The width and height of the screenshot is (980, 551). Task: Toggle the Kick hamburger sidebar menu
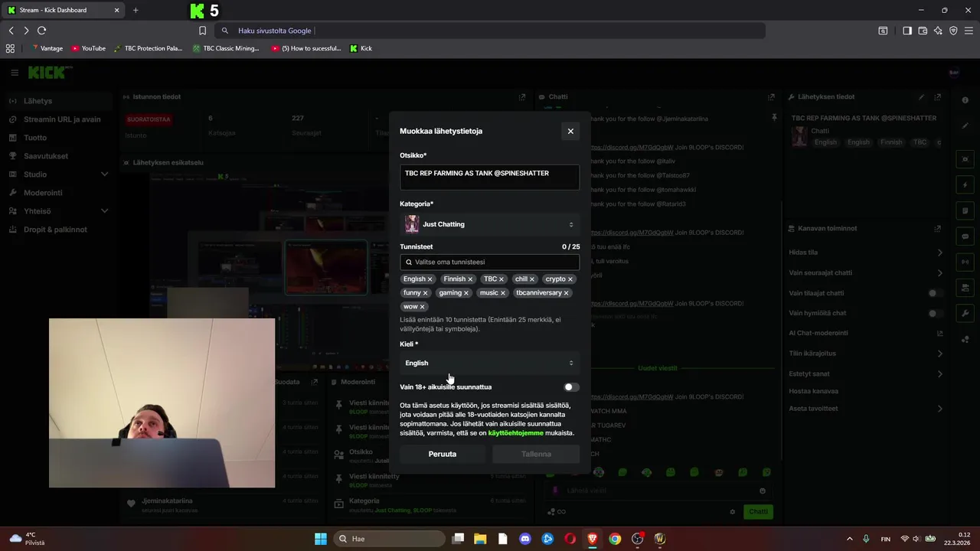point(15,73)
